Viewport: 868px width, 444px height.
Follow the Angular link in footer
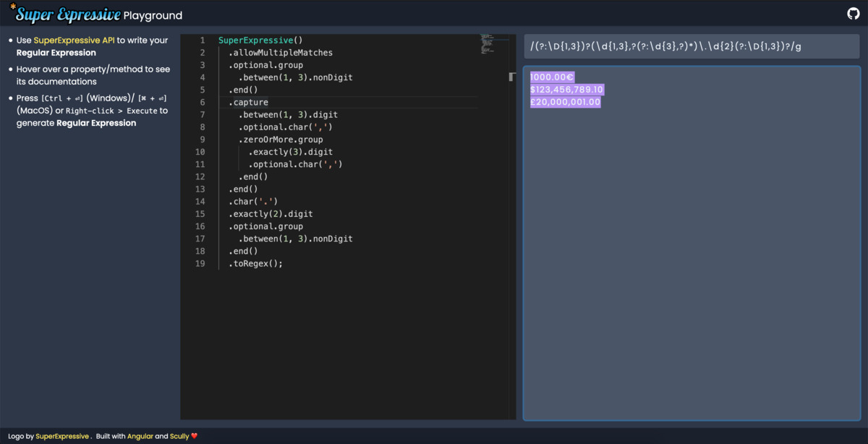tap(140, 436)
